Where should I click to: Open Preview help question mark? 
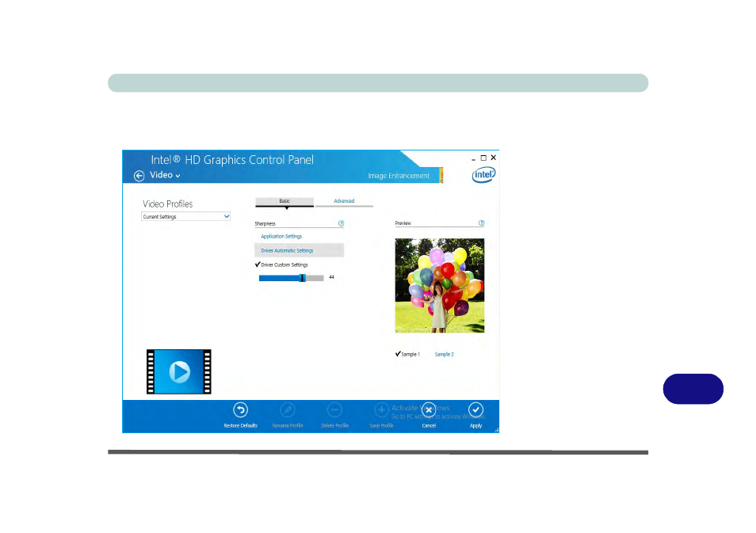tap(481, 223)
